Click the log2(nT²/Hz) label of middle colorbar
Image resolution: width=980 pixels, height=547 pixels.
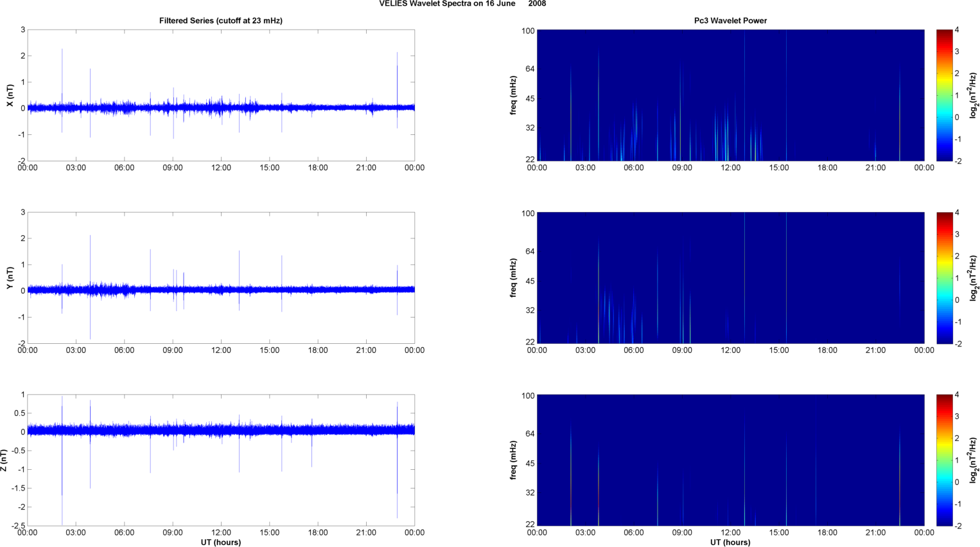(974, 278)
